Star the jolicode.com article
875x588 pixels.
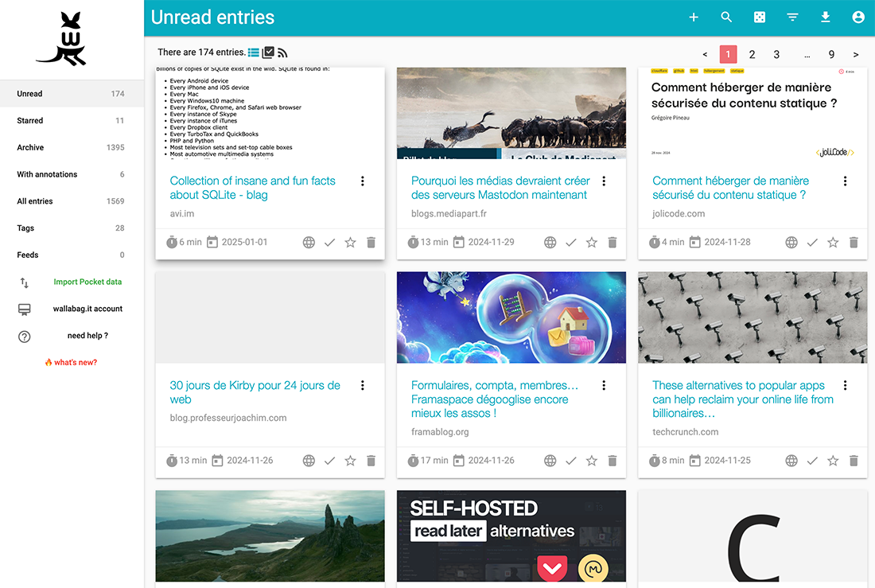point(833,242)
